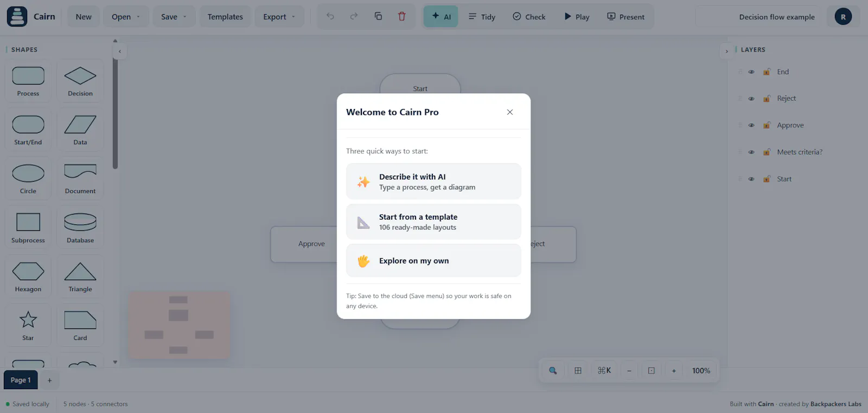Select the Start/End shape
The height and width of the screenshot is (413, 868).
tap(28, 130)
